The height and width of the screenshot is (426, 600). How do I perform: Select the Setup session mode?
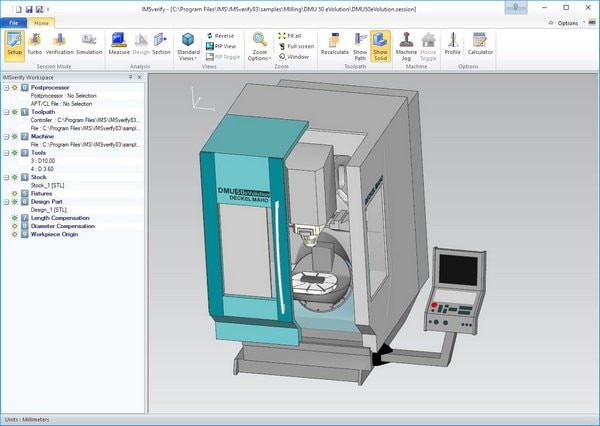click(14, 44)
